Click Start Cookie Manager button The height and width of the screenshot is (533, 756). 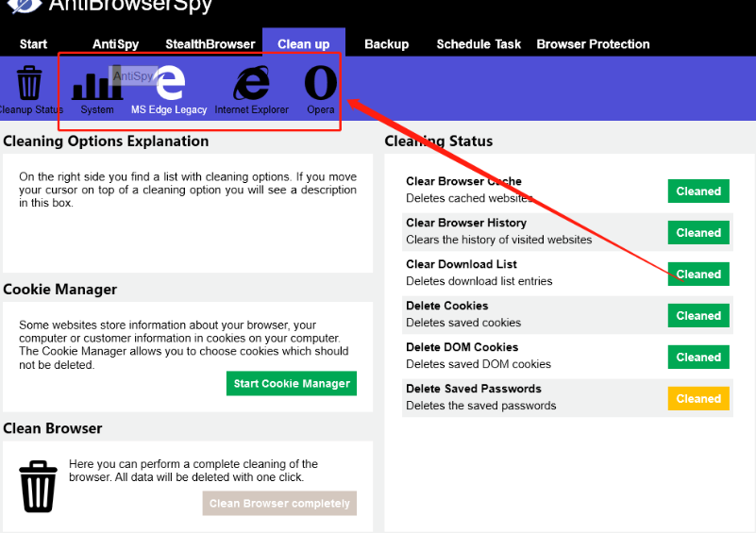coord(292,384)
